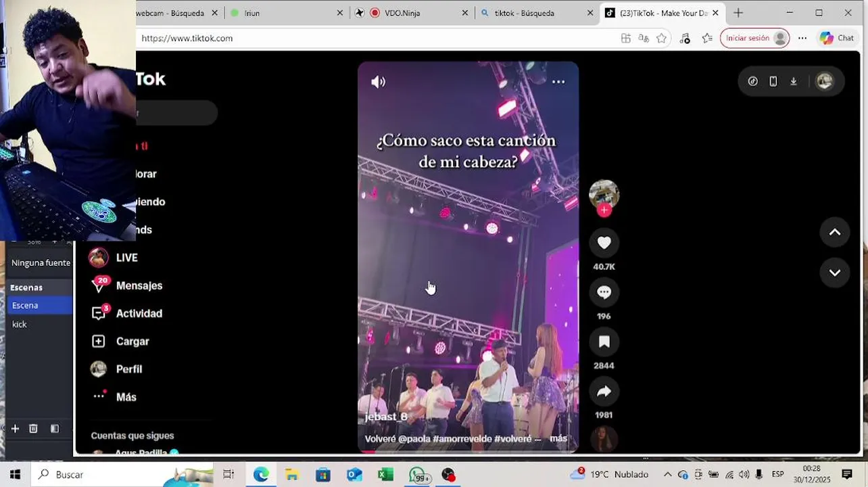
Task: Switch to the webcam - Búsqueda tab
Action: 178,13
